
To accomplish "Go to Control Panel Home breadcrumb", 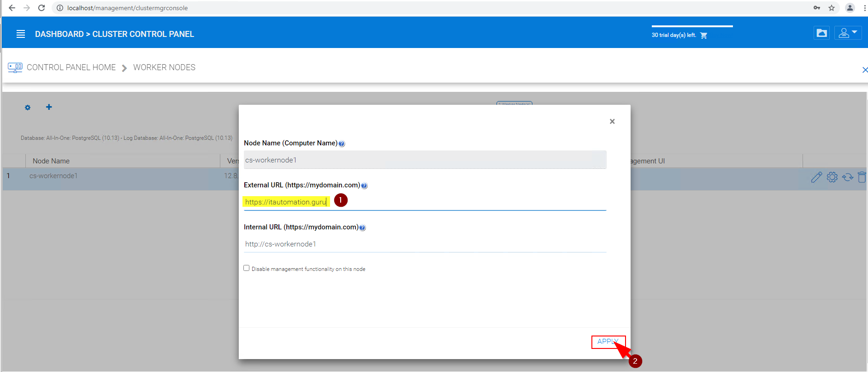I will tap(71, 67).
